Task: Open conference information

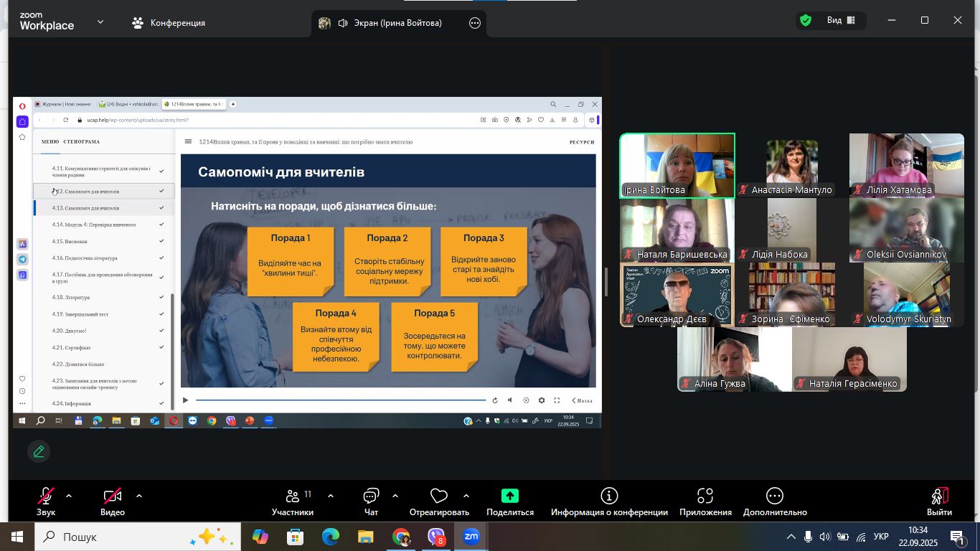Action: click(609, 501)
